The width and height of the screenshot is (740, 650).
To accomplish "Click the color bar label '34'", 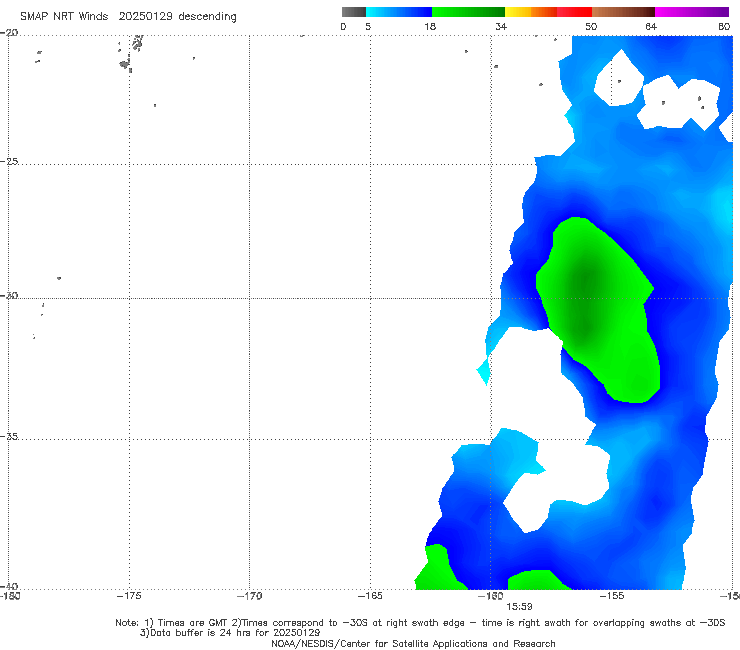I will click(501, 26).
